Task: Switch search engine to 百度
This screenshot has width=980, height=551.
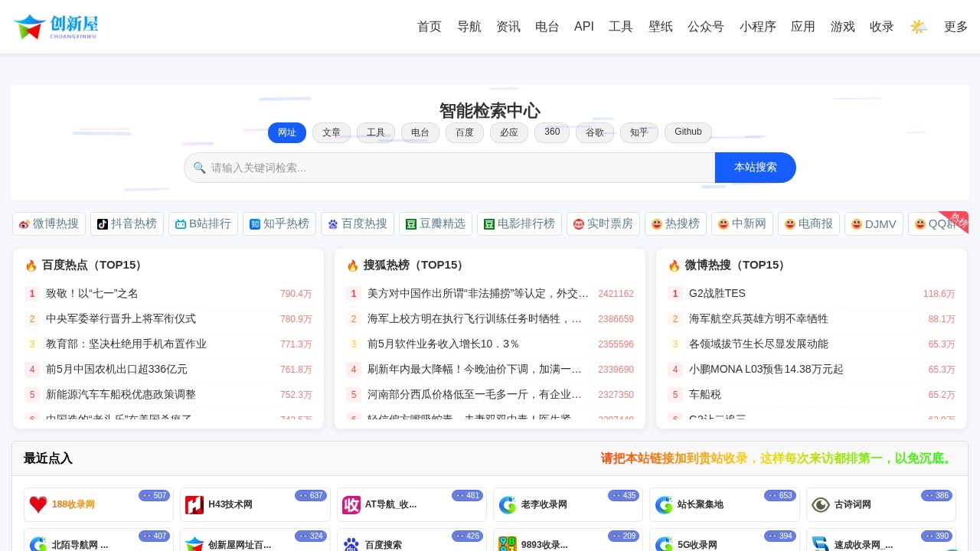Action: [x=465, y=132]
